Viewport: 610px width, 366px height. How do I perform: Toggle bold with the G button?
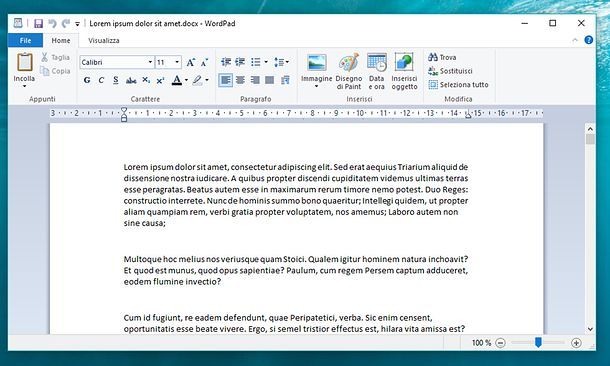(x=87, y=80)
